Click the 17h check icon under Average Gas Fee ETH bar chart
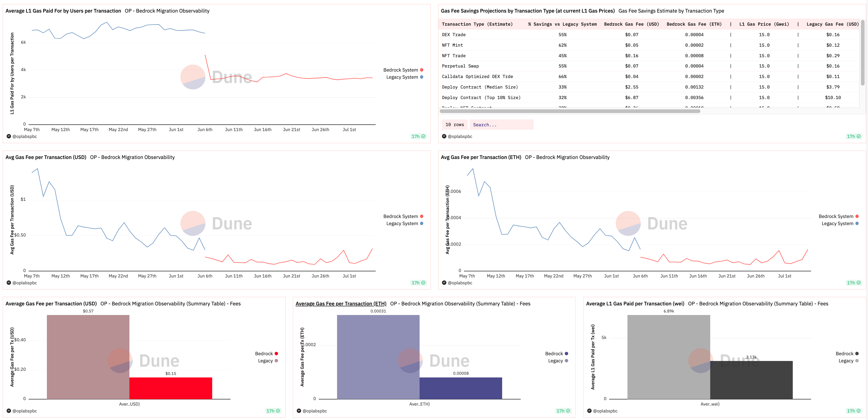The height and width of the screenshot is (420, 868). click(x=568, y=411)
